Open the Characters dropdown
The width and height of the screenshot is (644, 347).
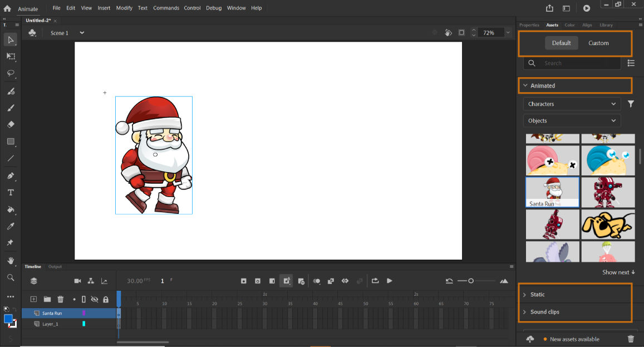(572, 104)
